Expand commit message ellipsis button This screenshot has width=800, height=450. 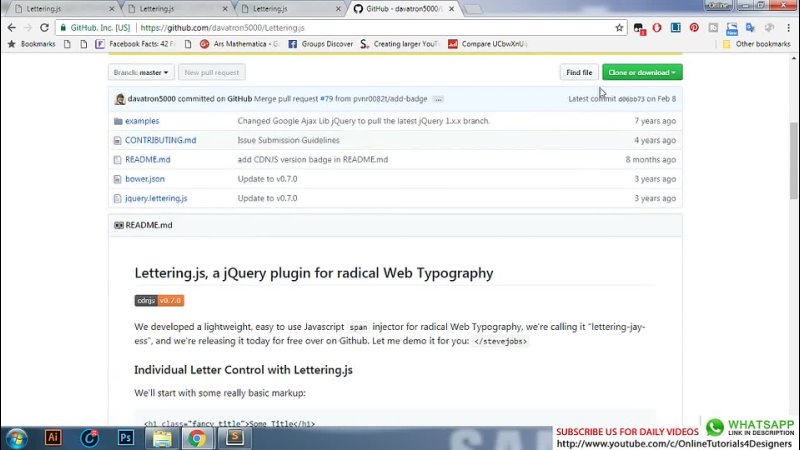(438, 99)
